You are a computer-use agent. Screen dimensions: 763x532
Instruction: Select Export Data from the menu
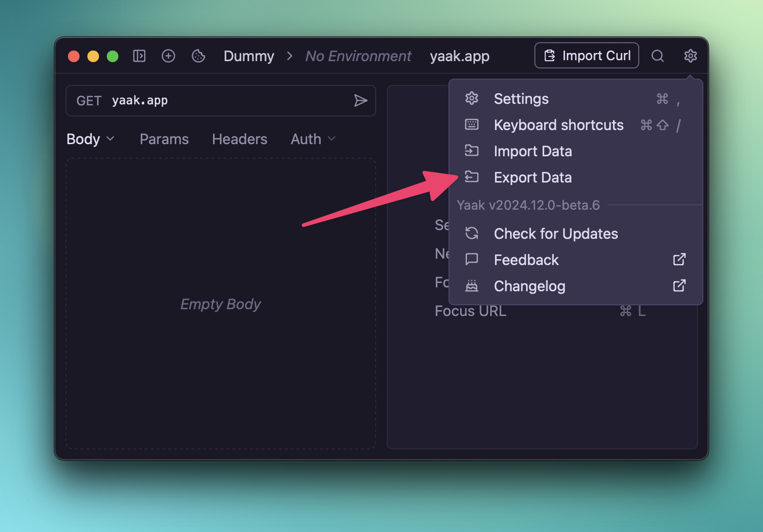(x=532, y=178)
